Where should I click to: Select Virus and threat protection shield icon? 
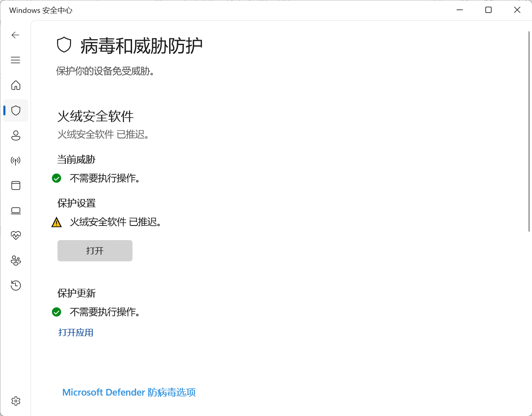click(x=16, y=110)
